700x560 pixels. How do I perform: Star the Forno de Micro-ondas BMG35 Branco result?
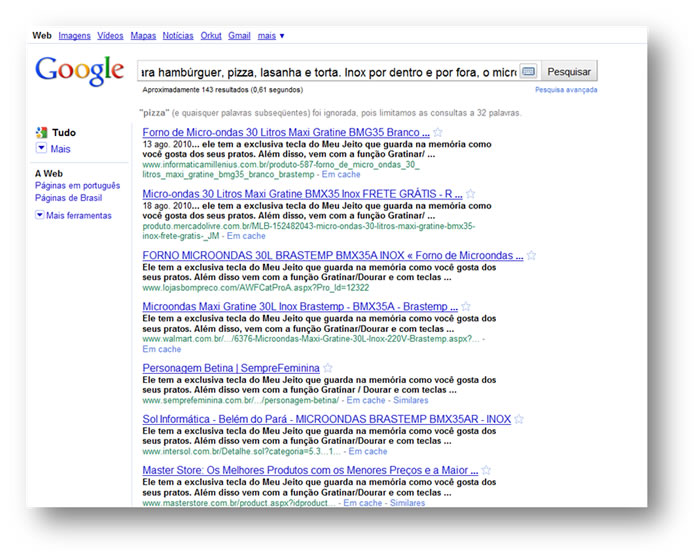coord(438,132)
